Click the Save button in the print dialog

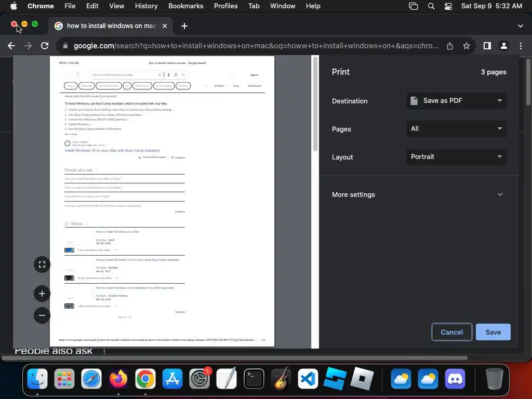493,332
